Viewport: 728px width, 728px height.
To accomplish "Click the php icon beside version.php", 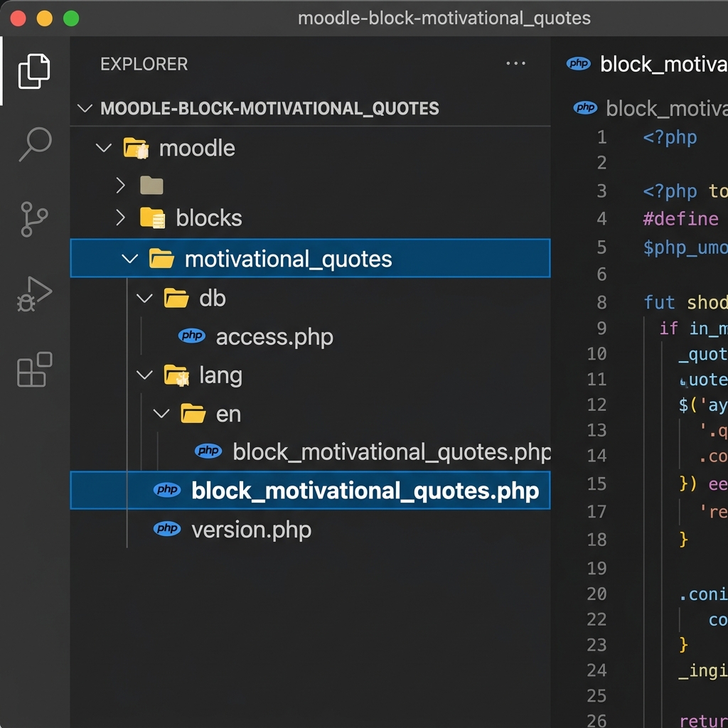I will [x=167, y=528].
